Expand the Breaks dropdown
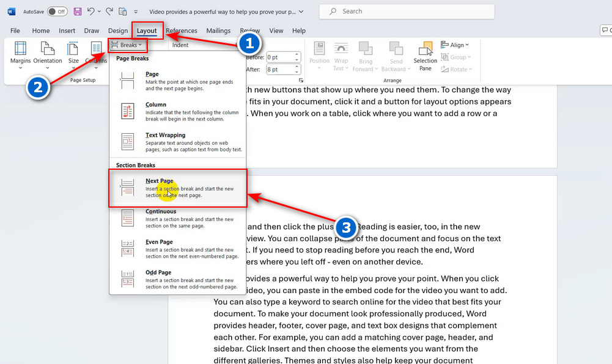 [127, 45]
